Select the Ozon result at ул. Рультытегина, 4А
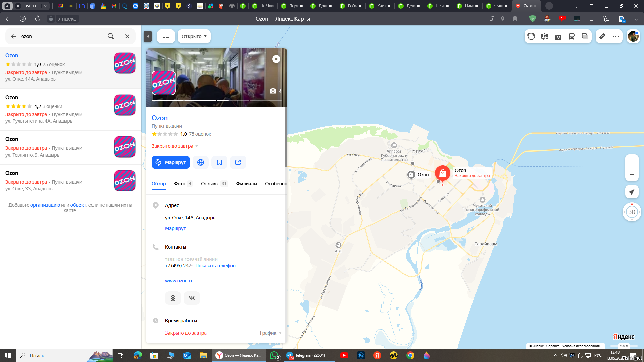644x362 pixels. pos(70,109)
